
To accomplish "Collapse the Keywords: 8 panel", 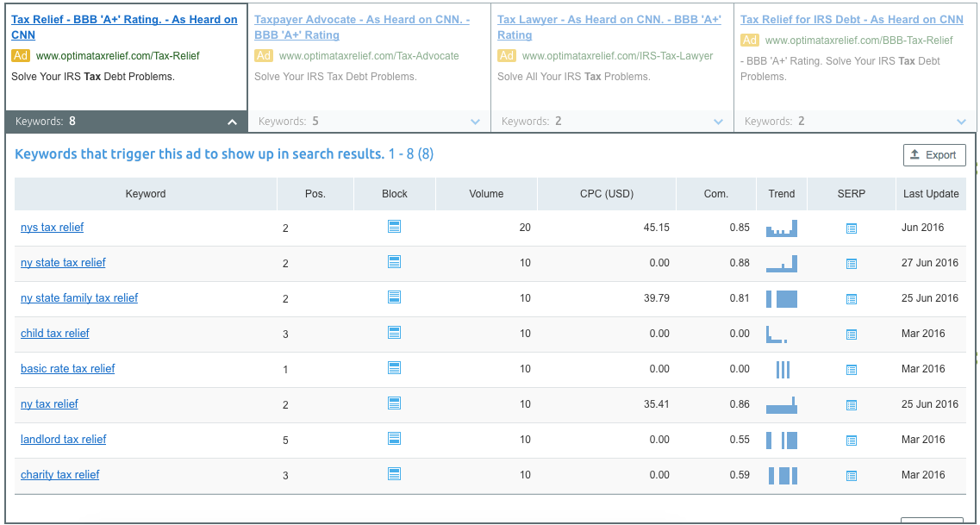I will pyautogui.click(x=231, y=122).
